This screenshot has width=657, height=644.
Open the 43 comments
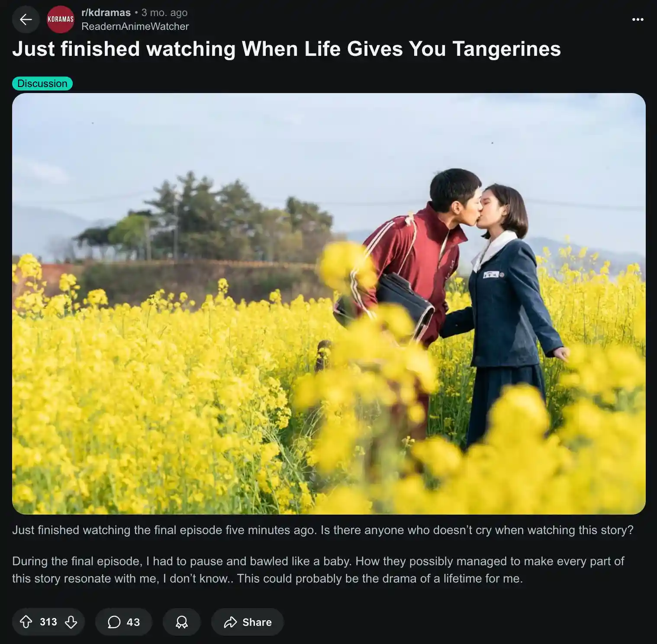click(124, 622)
